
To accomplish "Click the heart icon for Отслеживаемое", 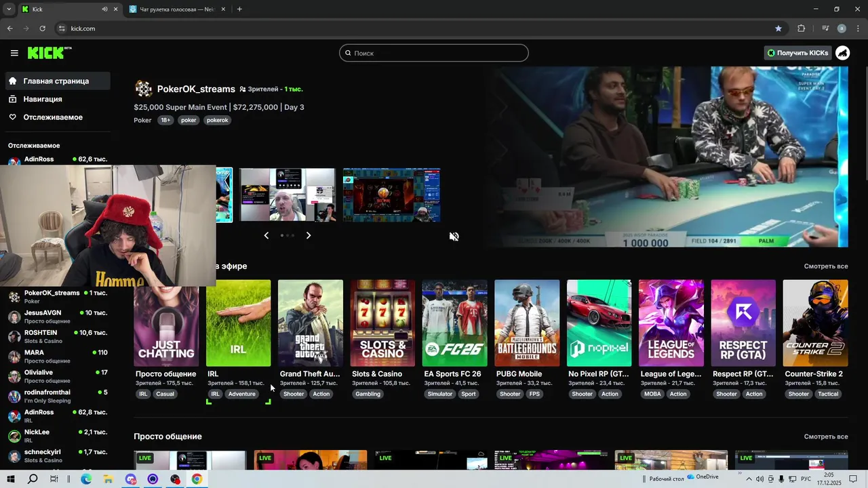I will coord(13,117).
